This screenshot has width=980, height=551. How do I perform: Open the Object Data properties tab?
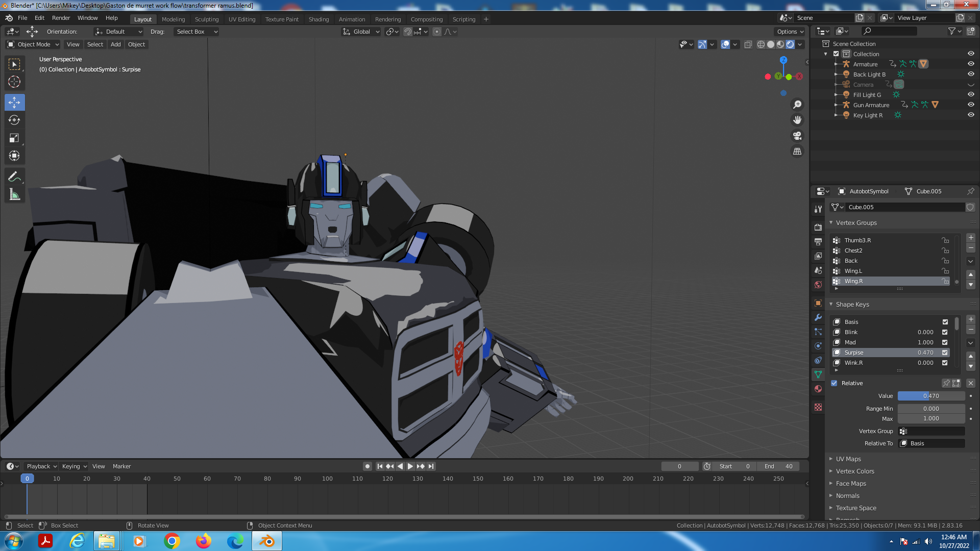point(818,374)
